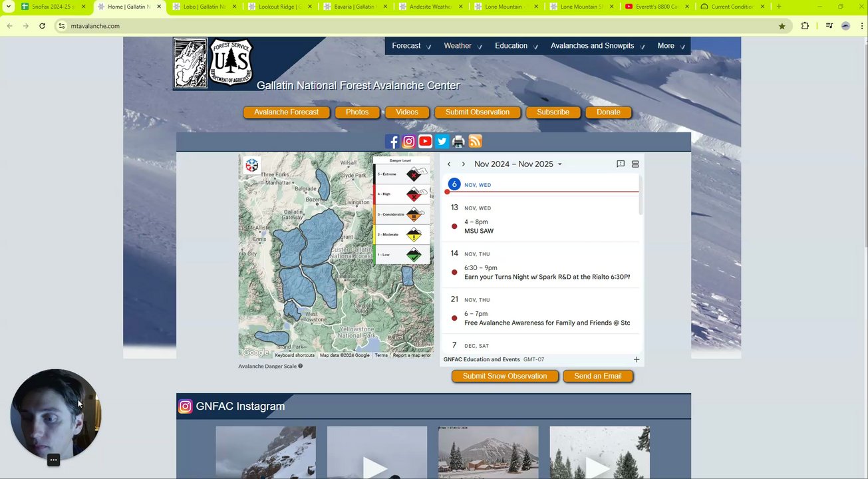Open media control icon in toolbar
The image size is (868, 479).
tap(829, 26)
